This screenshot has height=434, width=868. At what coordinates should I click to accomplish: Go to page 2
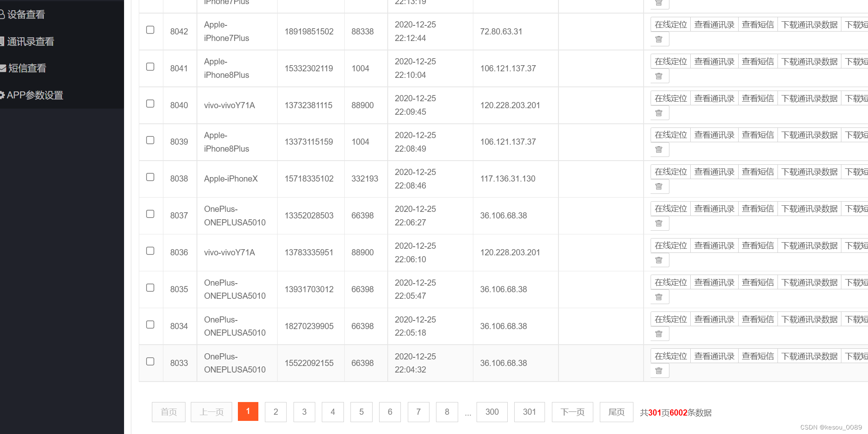click(276, 412)
